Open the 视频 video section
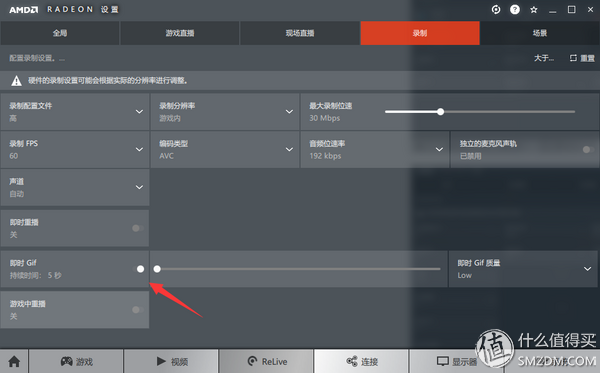The image size is (600, 373). click(171, 361)
